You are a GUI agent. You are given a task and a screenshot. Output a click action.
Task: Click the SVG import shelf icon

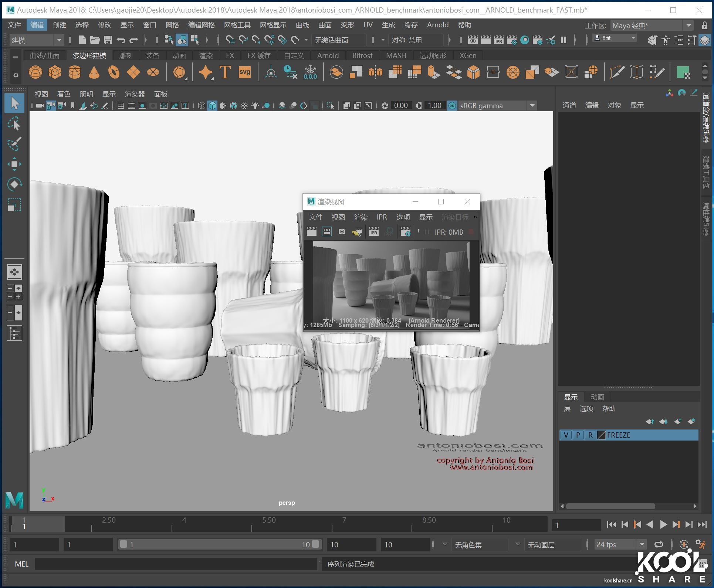point(244,72)
